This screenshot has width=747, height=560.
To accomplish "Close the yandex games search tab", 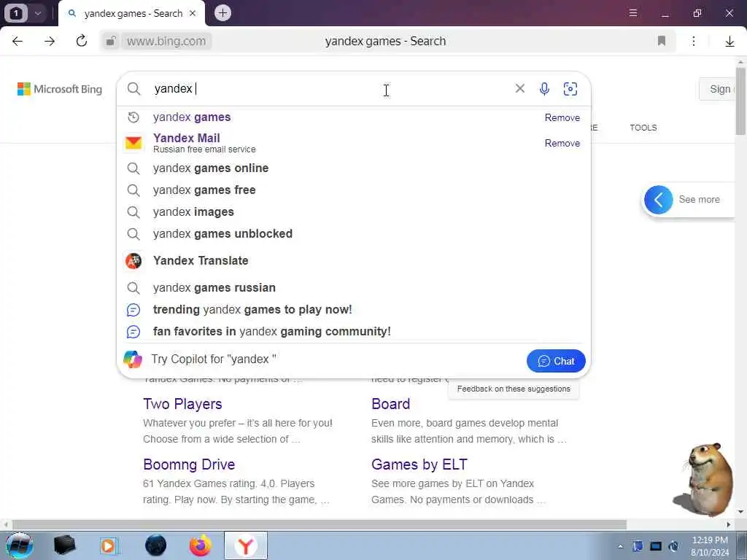I will pyautogui.click(x=193, y=13).
